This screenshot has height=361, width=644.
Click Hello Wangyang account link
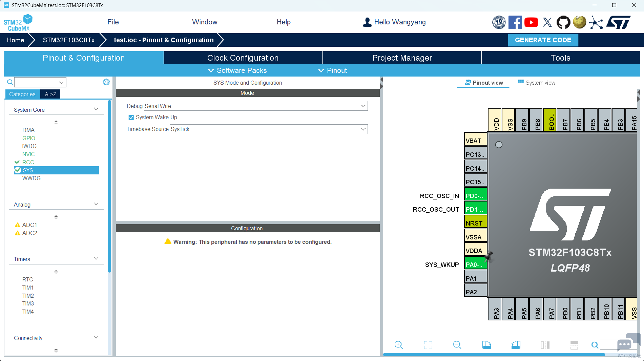400,22
